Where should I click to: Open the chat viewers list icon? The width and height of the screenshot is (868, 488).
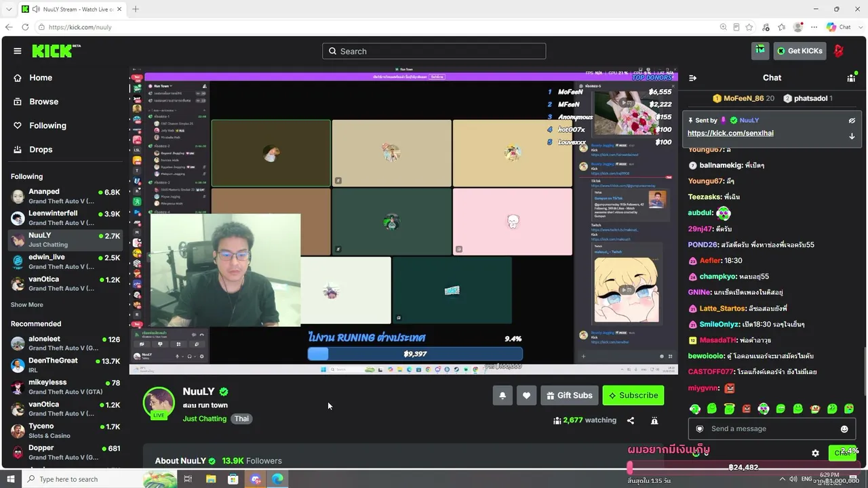coord(851,78)
